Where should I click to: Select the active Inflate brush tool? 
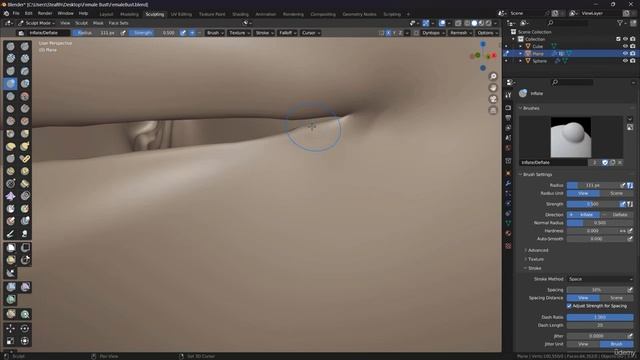click(x=11, y=84)
